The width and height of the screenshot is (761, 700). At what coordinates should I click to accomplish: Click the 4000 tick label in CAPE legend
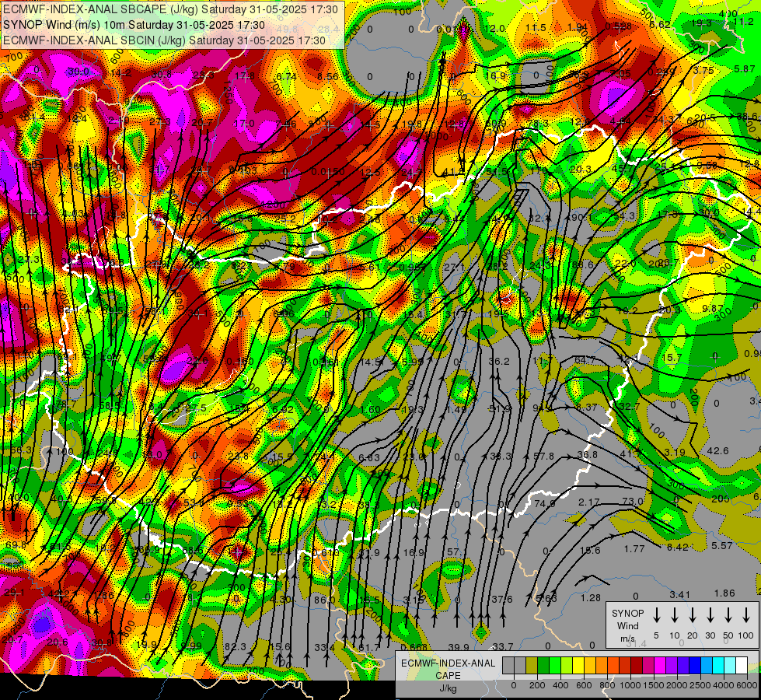pyautogui.click(x=723, y=685)
